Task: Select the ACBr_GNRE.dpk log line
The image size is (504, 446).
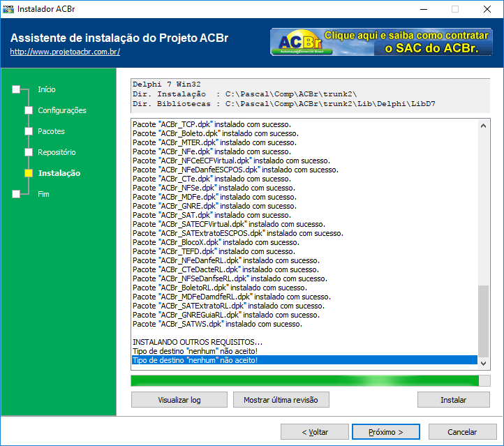Action: (304, 206)
